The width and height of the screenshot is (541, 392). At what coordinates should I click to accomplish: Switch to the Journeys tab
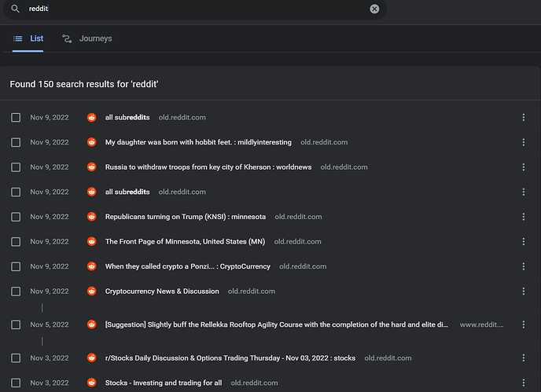coord(87,38)
